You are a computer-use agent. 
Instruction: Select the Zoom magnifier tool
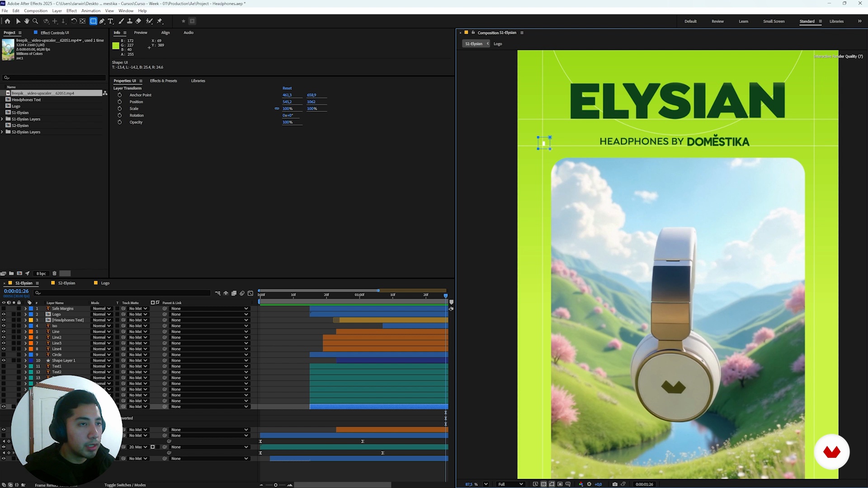(35, 21)
